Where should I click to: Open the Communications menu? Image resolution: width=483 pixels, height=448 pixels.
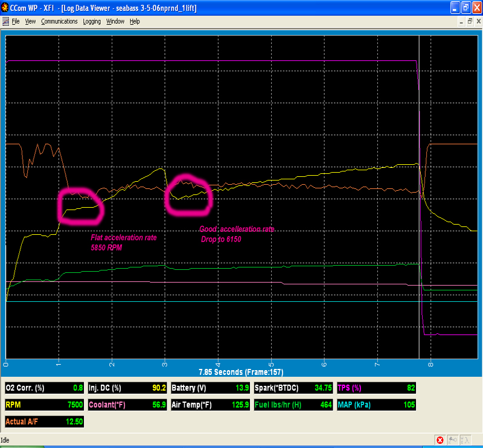point(59,21)
